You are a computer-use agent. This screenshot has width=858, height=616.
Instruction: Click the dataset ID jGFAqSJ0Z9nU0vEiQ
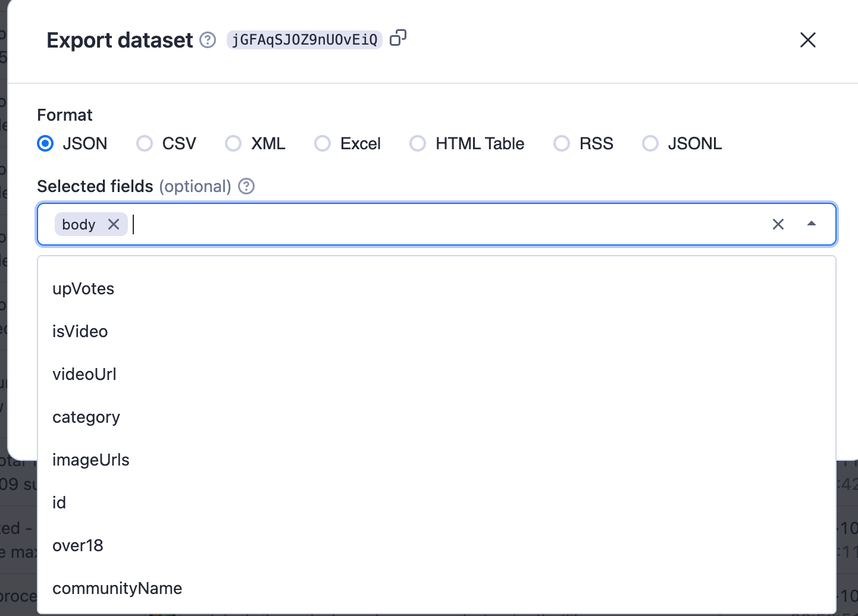click(x=305, y=40)
